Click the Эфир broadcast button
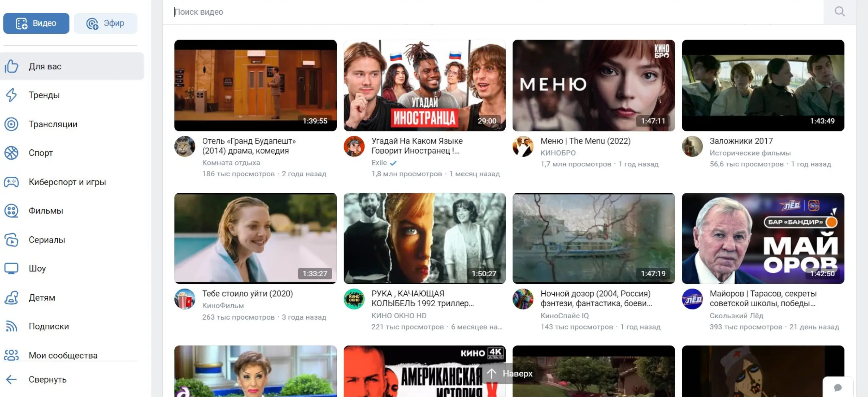This screenshot has width=868, height=397. pos(105,23)
